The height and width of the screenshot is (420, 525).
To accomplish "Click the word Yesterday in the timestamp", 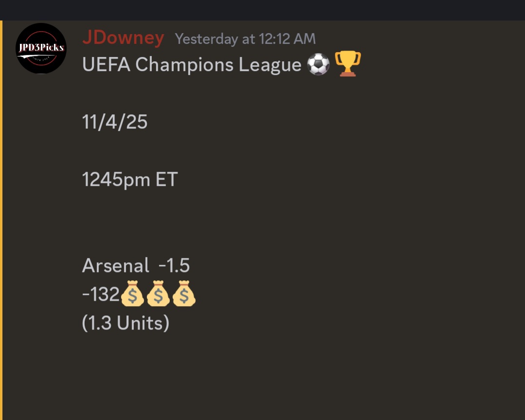I will coord(207,39).
